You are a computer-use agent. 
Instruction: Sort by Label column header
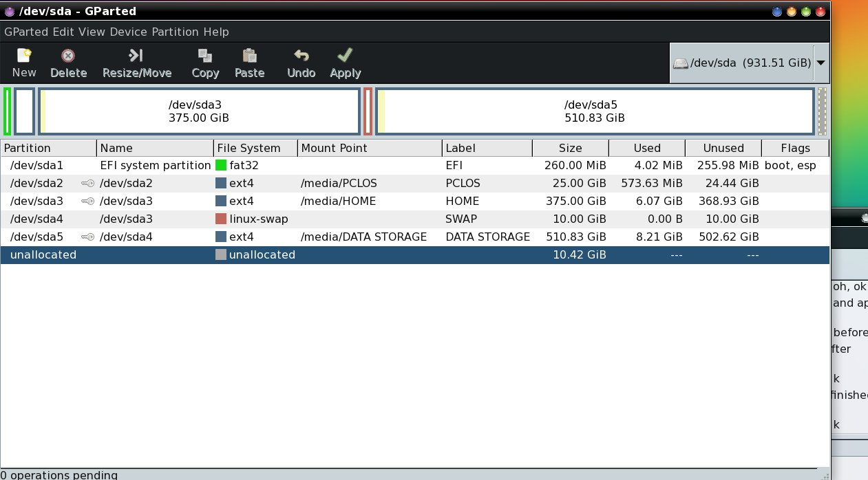point(487,148)
